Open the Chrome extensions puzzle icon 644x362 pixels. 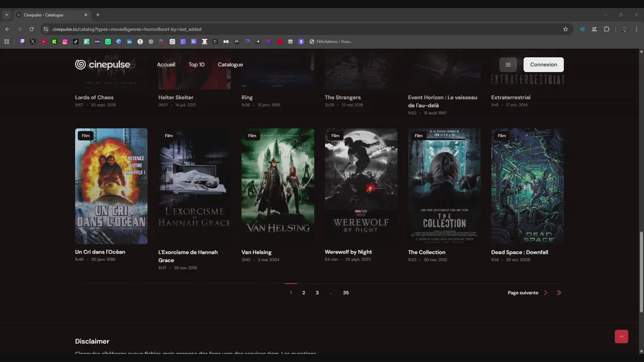606,29
